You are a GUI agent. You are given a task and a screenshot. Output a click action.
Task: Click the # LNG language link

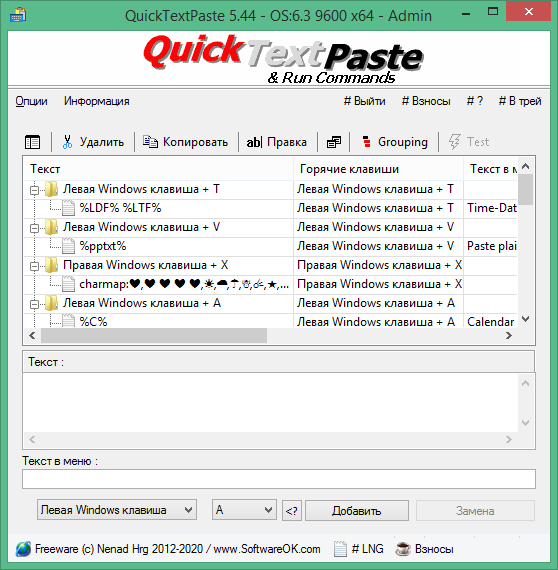coord(368,549)
